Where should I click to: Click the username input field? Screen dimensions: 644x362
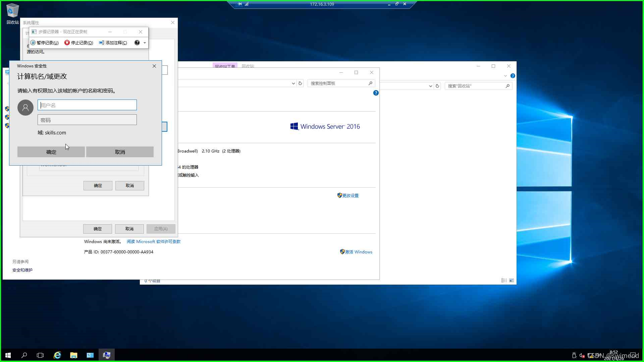pos(87,105)
